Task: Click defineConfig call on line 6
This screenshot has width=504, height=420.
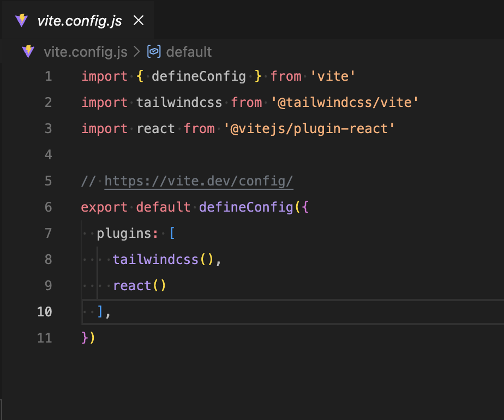Action: pyautogui.click(x=246, y=207)
